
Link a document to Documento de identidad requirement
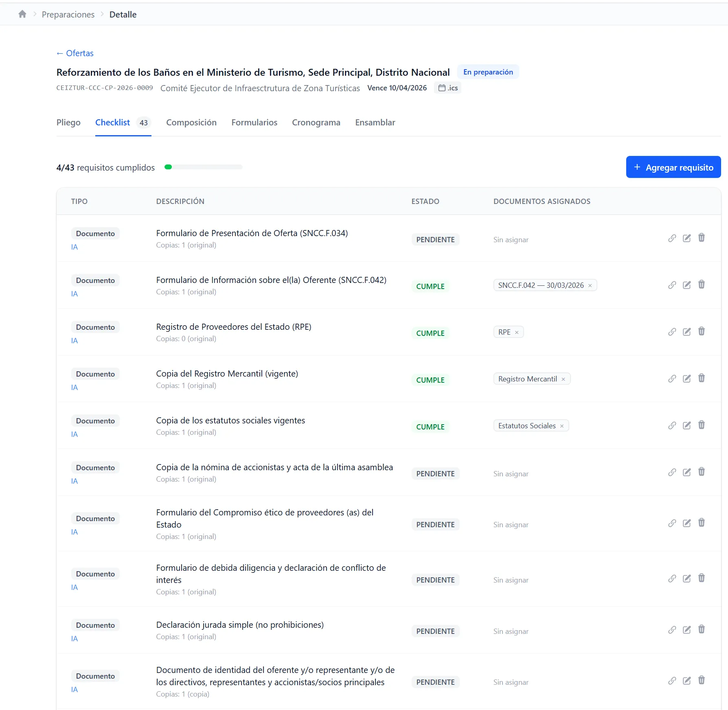(x=672, y=681)
